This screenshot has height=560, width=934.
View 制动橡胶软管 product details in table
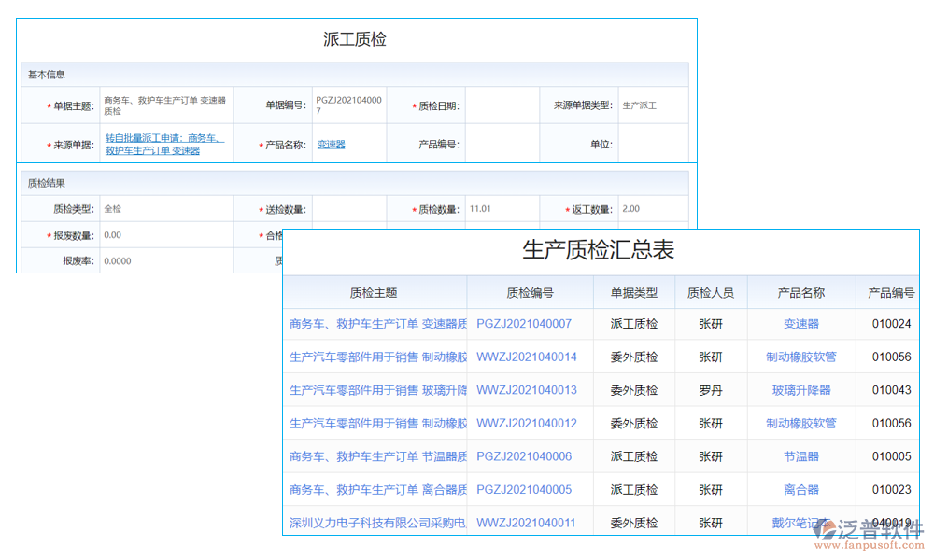[x=802, y=357]
